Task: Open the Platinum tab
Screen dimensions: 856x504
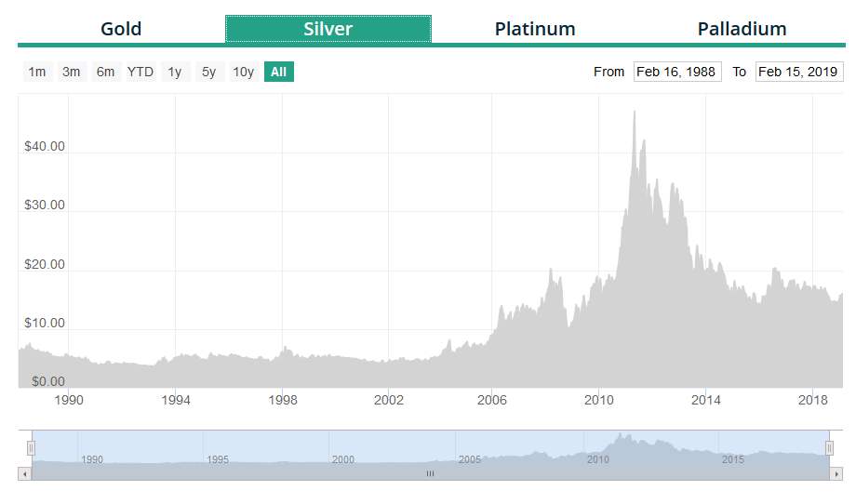Action: (535, 29)
